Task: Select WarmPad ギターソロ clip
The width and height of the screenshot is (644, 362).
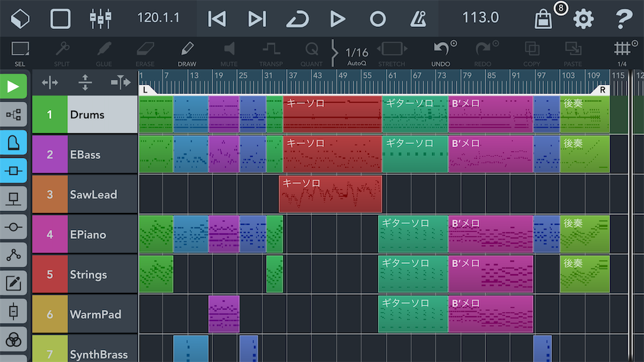Action: 413,314
